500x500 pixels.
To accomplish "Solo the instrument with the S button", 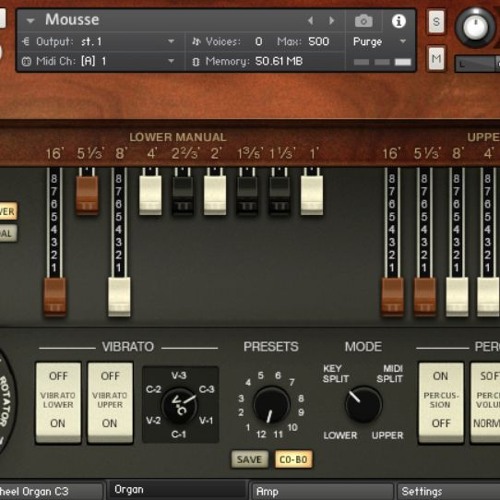I will pos(436,22).
